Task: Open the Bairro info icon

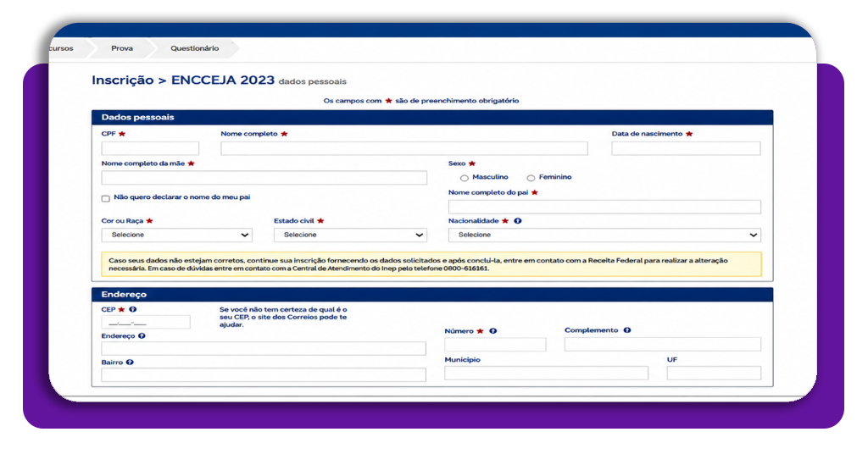Action: point(130,363)
